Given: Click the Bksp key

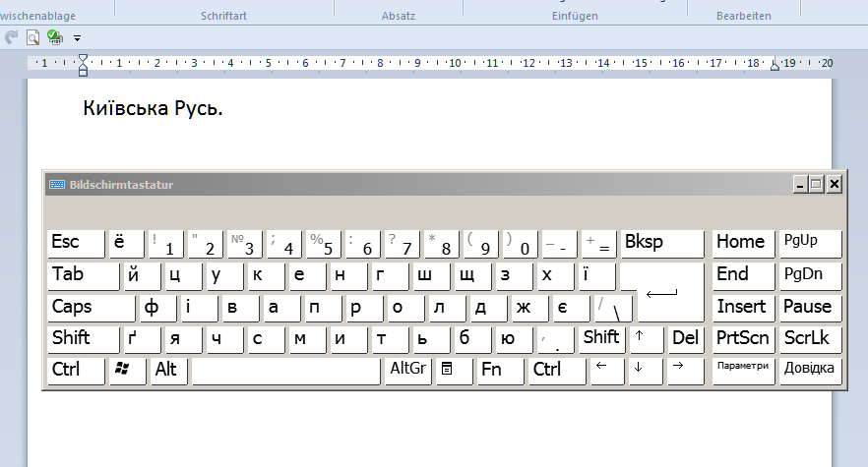Looking at the screenshot, I should point(662,244).
